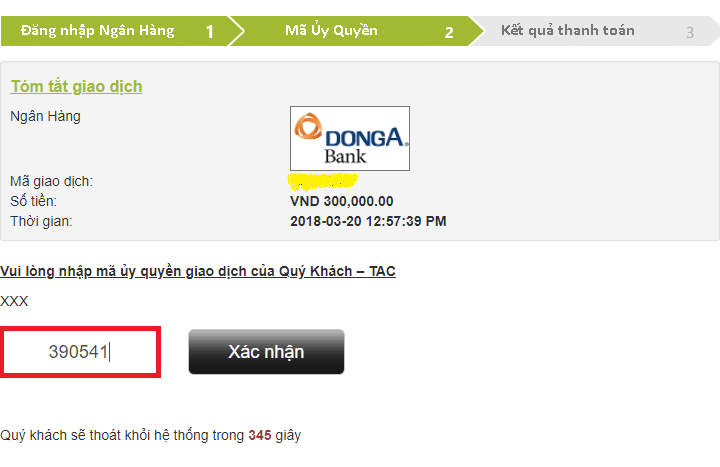The height and width of the screenshot is (467, 720).
Task: Click the transaction time 2018-03-20 value
Action: (368, 221)
